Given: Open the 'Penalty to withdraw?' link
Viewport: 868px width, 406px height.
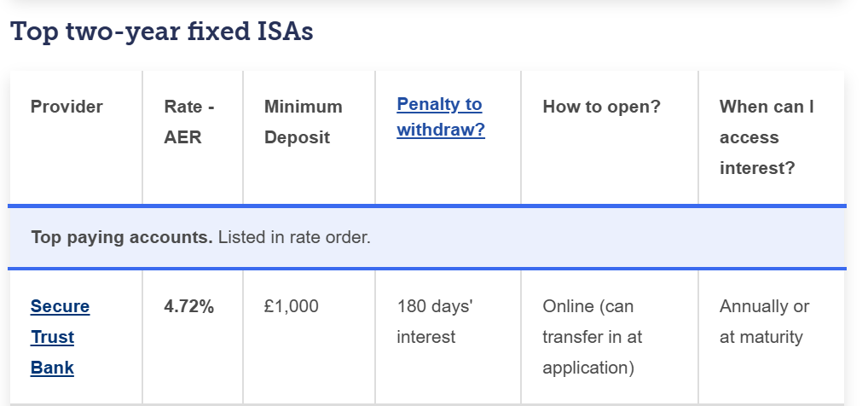Looking at the screenshot, I should 441,117.
